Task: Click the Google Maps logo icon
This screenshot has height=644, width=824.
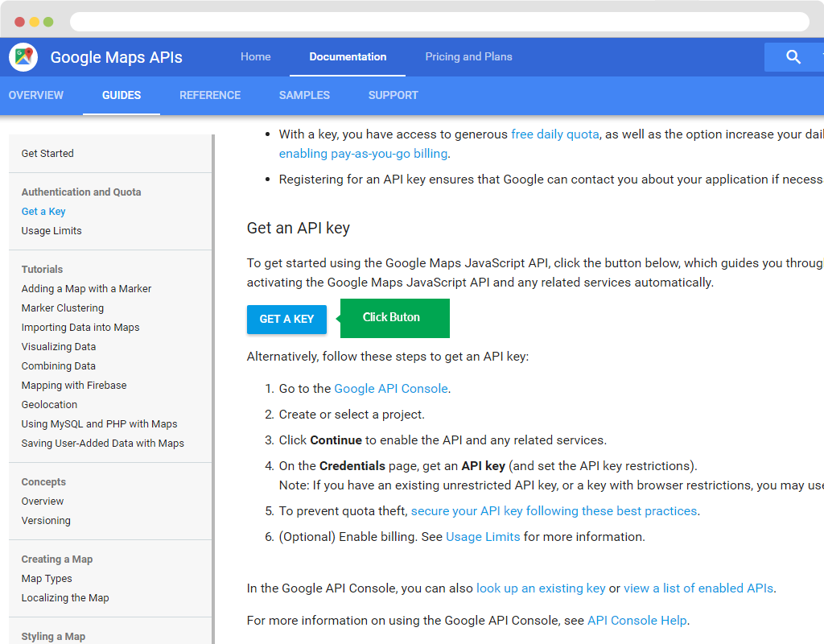Action: [x=23, y=57]
